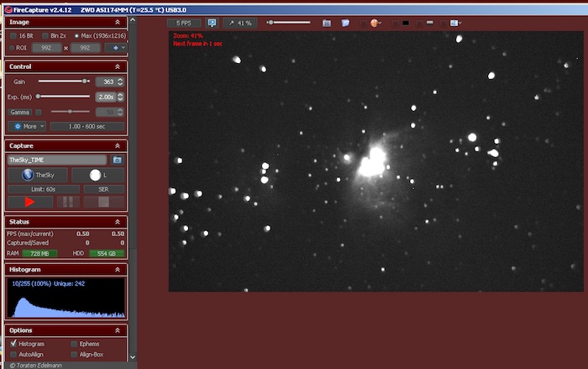Enable the 16 Bit checkbox
This screenshot has width=588, height=369.
[x=13, y=36]
